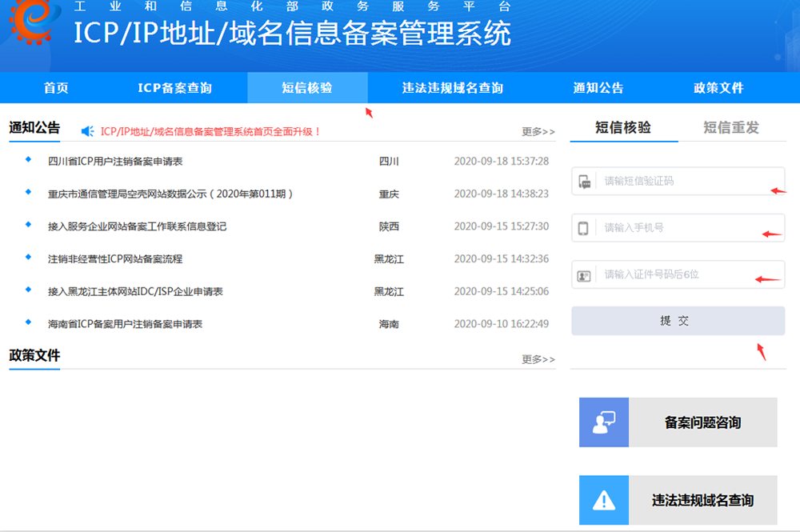The image size is (800, 532).
Task: Select the 短信核验 panel tab
Action: click(x=623, y=127)
